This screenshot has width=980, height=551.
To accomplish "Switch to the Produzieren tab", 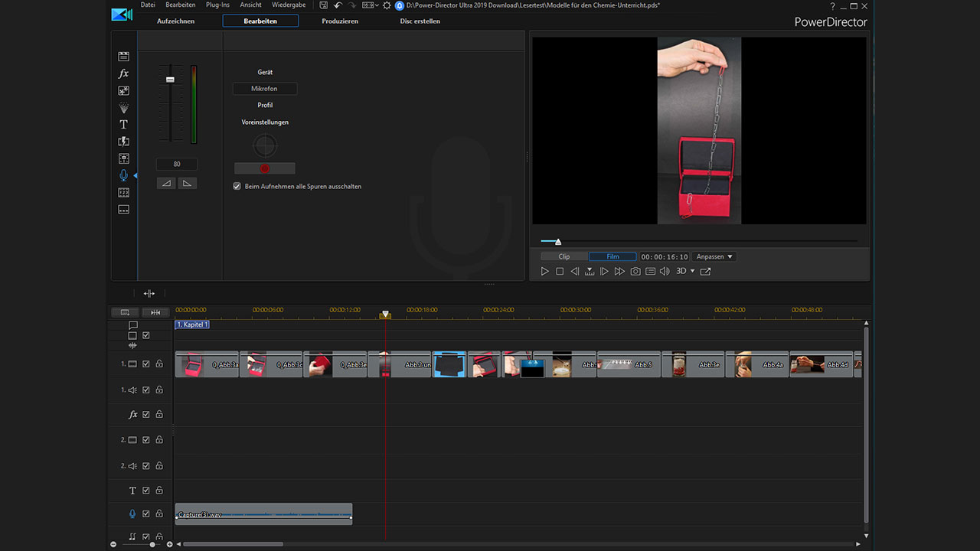I will click(x=340, y=21).
